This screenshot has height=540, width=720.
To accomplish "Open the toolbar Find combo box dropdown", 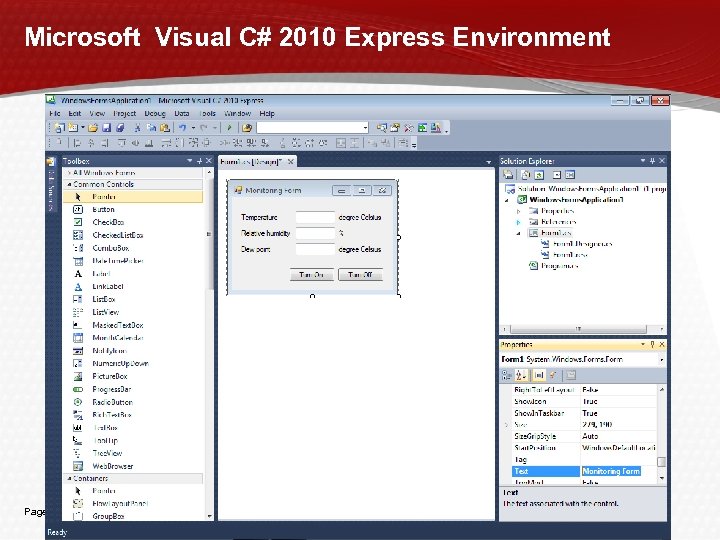I will pyautogui.click(x=365, y=128).
